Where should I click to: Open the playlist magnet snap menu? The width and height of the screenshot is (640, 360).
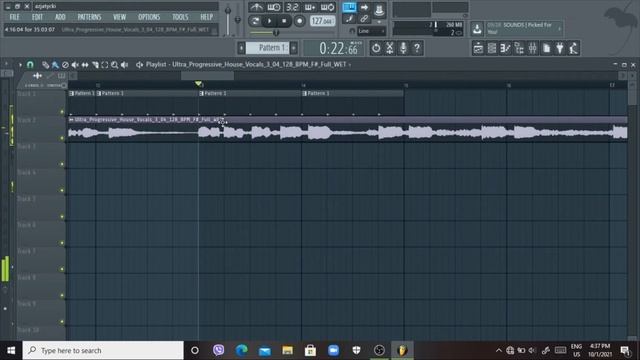coord(30,64)
